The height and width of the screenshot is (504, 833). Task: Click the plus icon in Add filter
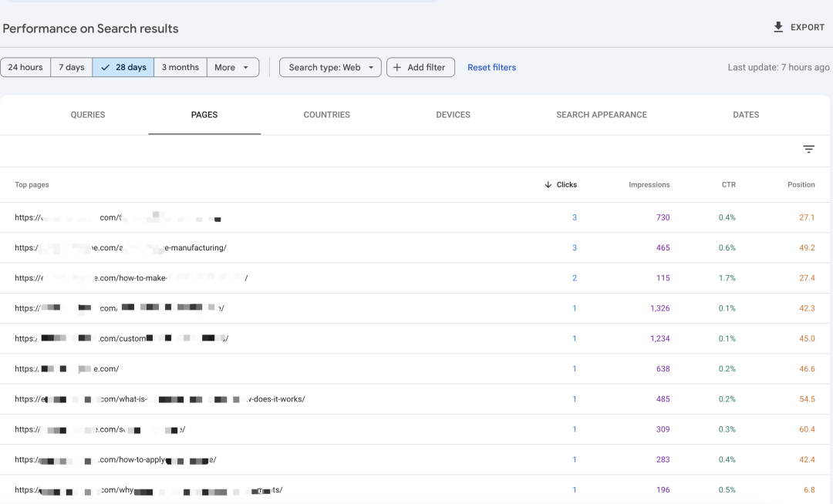tap(397, 67)
